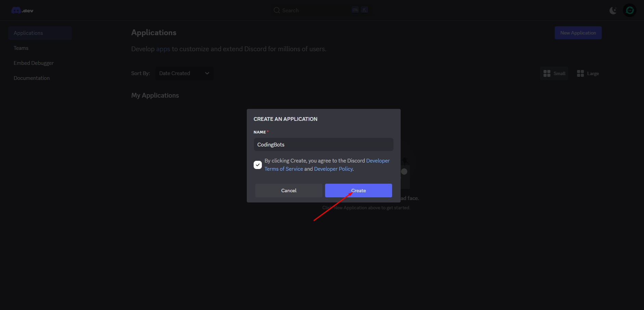Click the Search field at top

[x=321, y=10]
